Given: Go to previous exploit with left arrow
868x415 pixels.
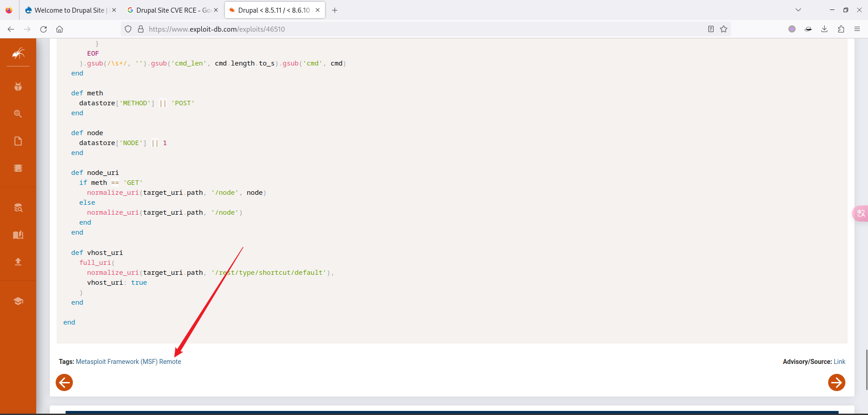Looking at the screenshot, I should (x=64, y=382).
